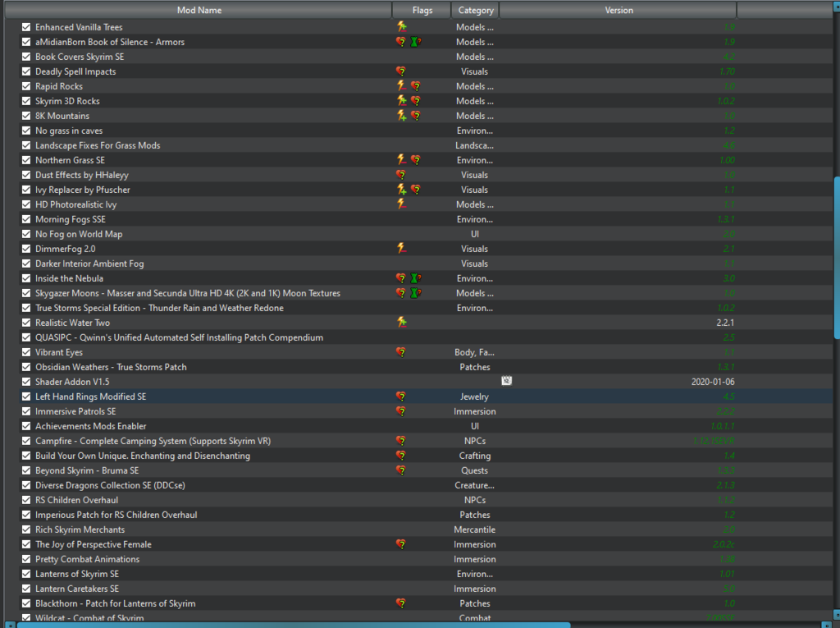Disable the Book Covers Skyrim SE mod checkbox
The width and height of the screenshot is (840, 628).
pyautogui.click(x=26, y=57)
